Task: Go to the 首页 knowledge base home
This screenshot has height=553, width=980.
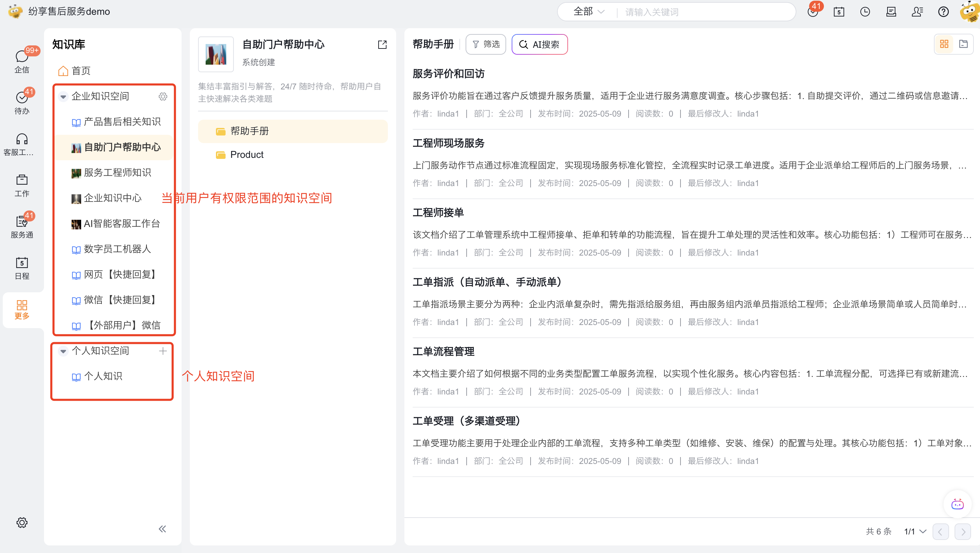Action: [74, 71]
